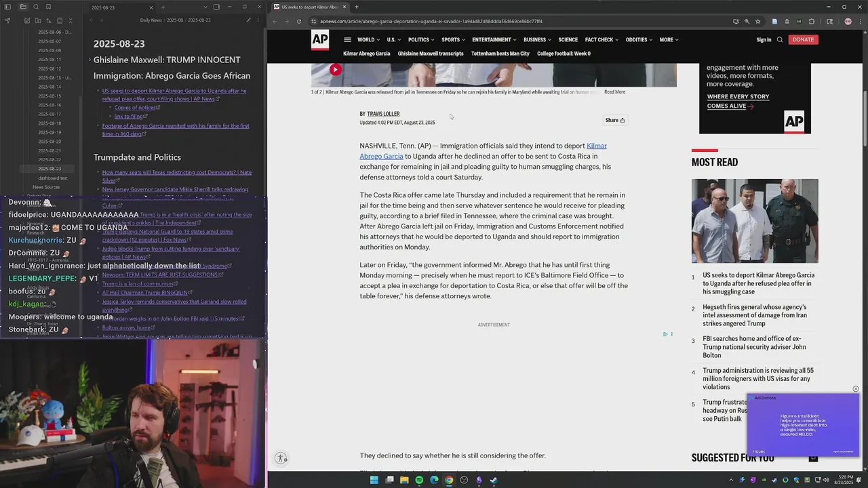Open Chrome three-dot menu
Viewport: 868px width, 488px height.
point(860,21)
